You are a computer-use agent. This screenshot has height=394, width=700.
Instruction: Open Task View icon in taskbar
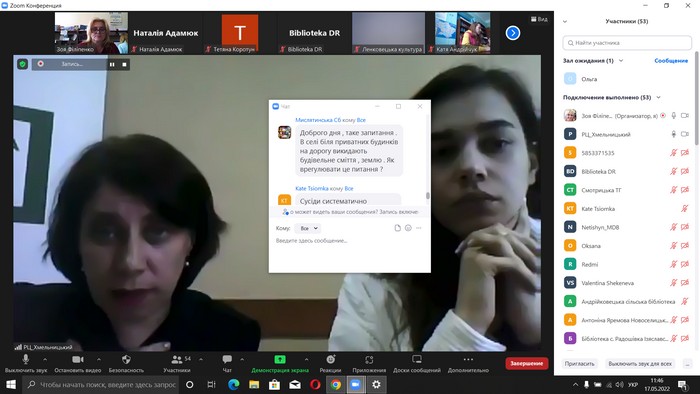(211, 384)
